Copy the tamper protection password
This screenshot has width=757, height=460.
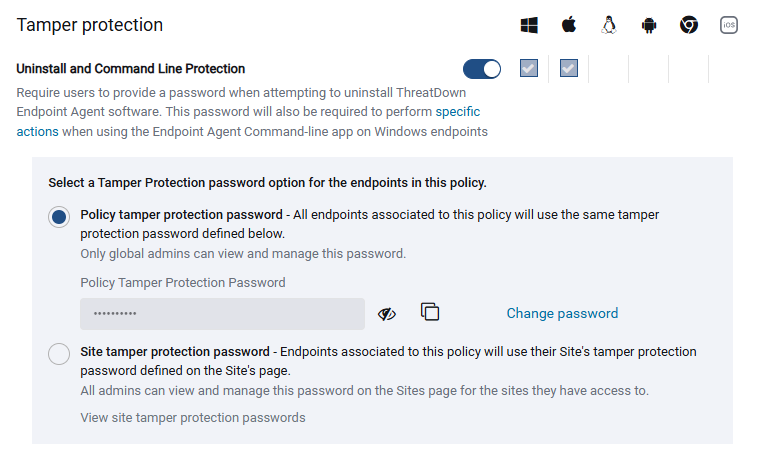coord(430,312)
